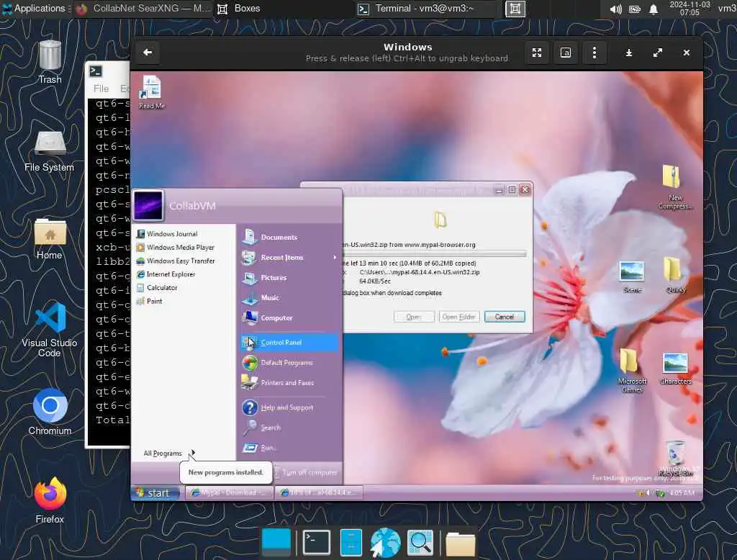Show desktop from the dock
Screen dimensions: 737x560
[276, 542]
